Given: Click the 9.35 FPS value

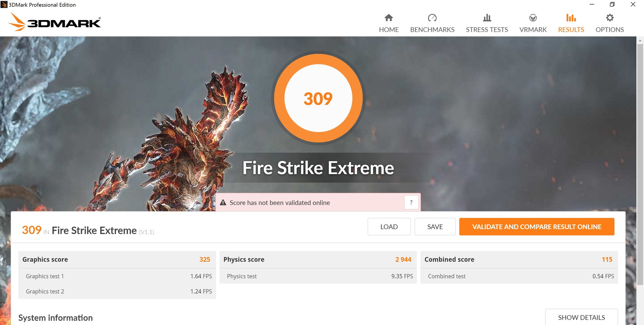Looking at the screenshot, I should [402, 276].
